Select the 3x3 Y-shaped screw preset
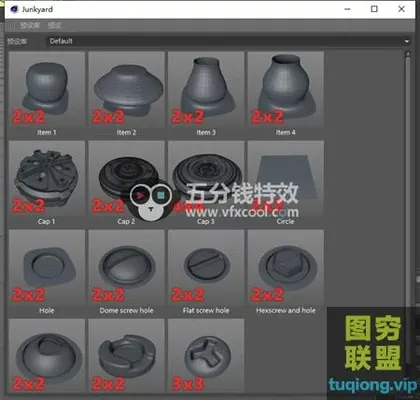The height and width of the screenshot is (400, 420). [206, 356]
